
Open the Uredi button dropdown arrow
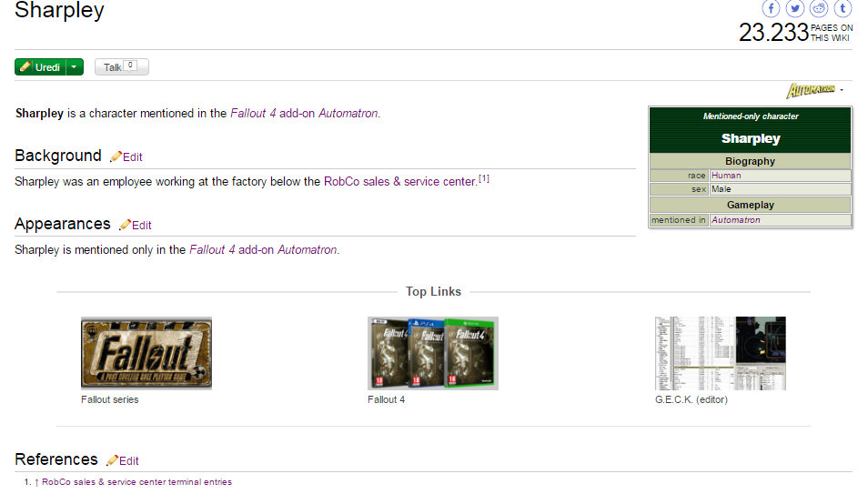coord(75,67)
